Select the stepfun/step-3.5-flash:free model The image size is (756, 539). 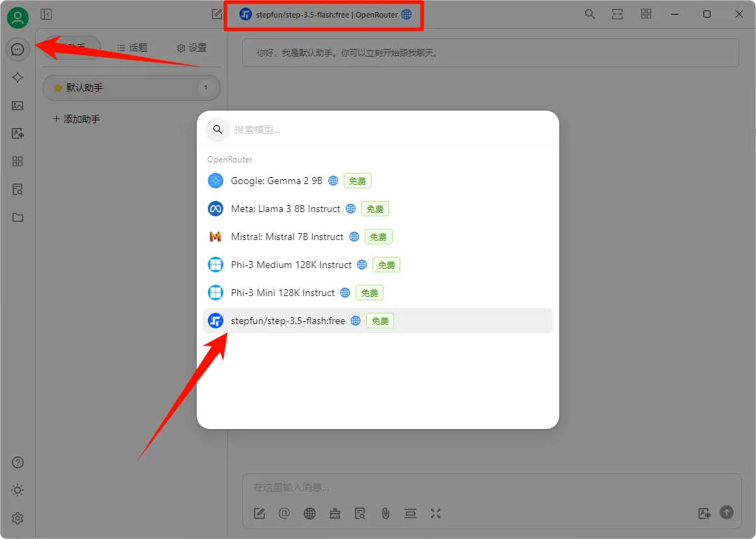[x=378, y=321]
